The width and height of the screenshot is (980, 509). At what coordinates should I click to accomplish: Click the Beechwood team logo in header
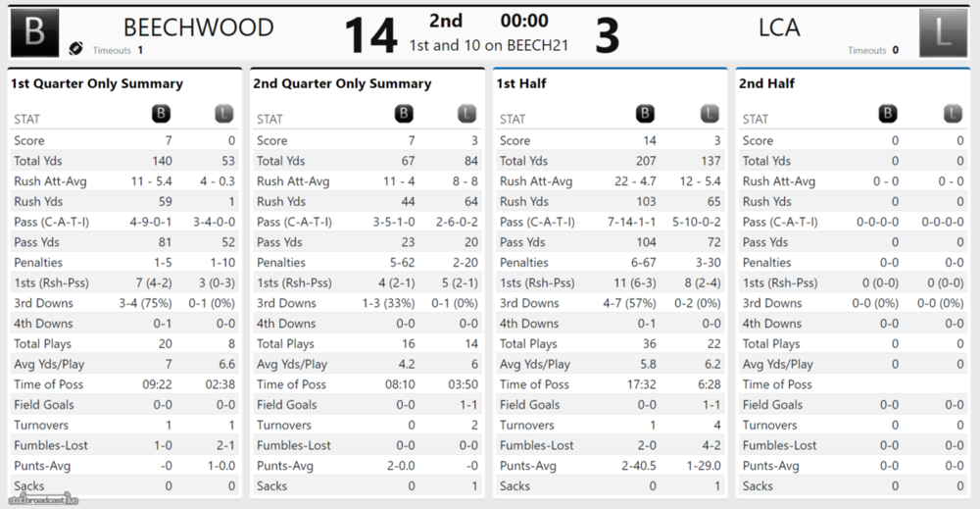point(35,32)
